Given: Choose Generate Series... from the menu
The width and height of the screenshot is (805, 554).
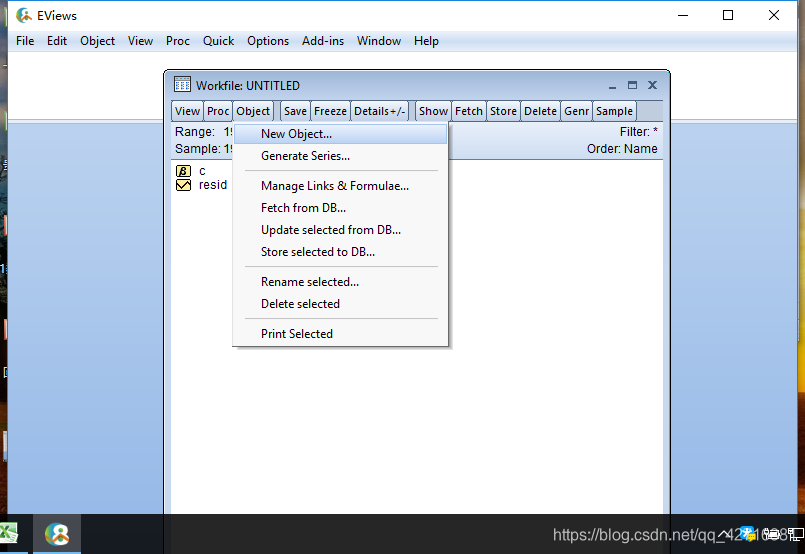Looking at the screenshot, I should coord(340,156).
